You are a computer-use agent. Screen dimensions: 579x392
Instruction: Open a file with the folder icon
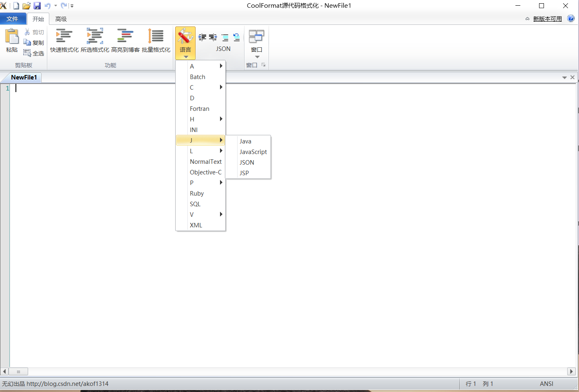(x=26, y=6)
